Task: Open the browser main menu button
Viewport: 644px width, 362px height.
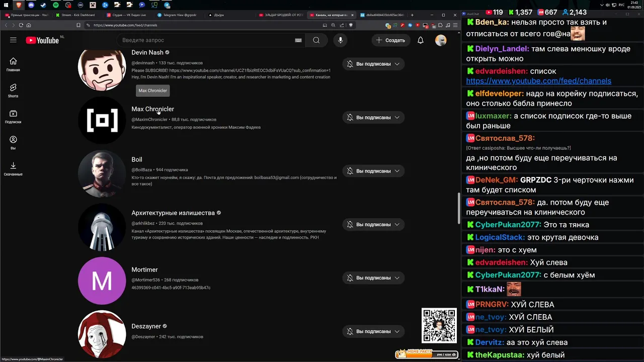Action: 455,25
